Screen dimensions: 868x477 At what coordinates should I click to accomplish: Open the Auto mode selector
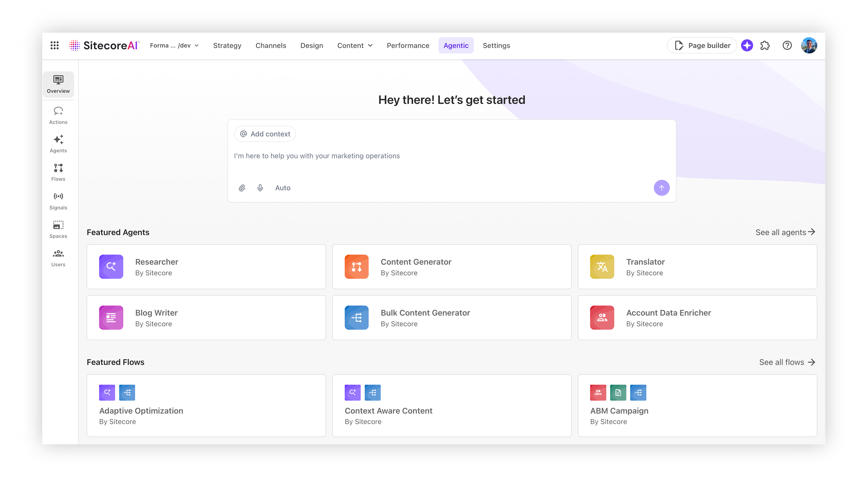(x=283, y=188)
